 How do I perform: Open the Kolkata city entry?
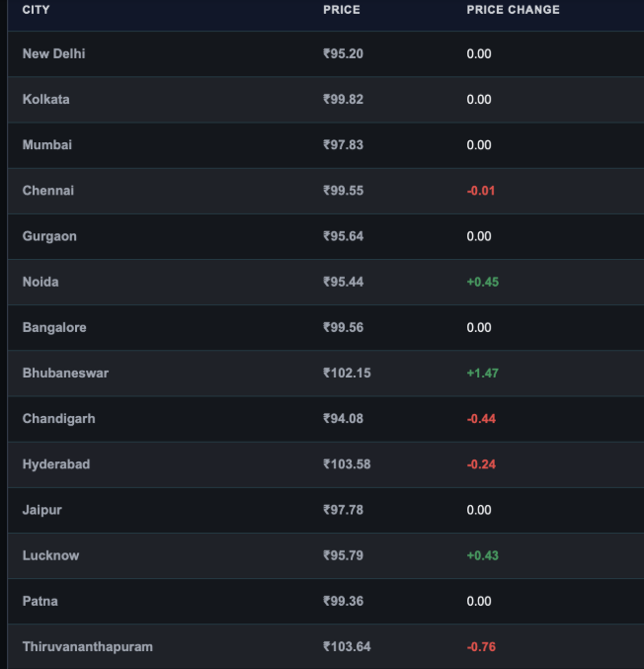45,100
